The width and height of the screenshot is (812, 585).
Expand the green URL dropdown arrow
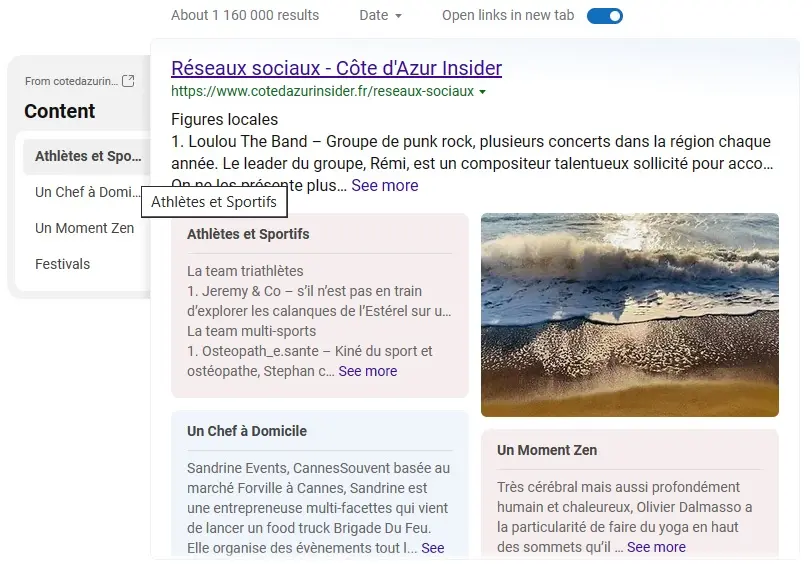483,92
